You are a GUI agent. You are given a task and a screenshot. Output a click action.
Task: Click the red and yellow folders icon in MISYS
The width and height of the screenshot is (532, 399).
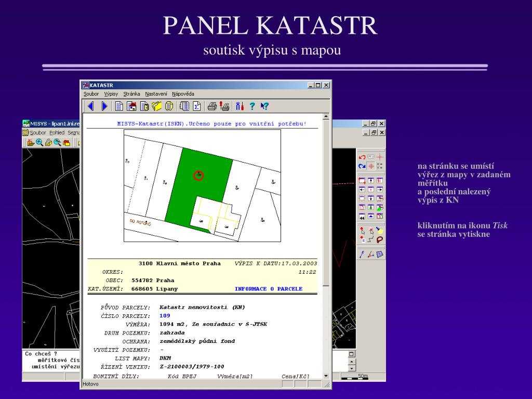(x=66, y=142)
